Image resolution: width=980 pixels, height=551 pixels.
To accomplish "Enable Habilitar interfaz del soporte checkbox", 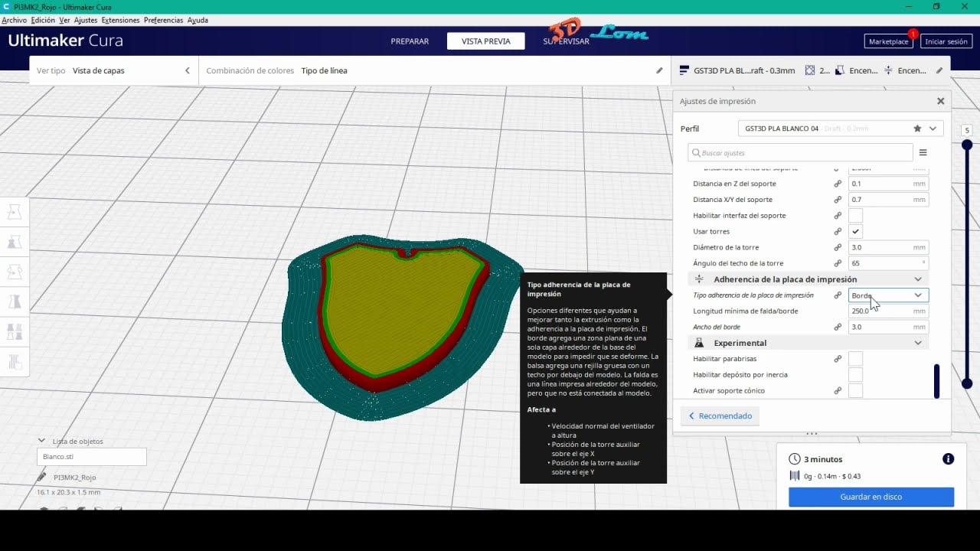I will pos(856,216).
